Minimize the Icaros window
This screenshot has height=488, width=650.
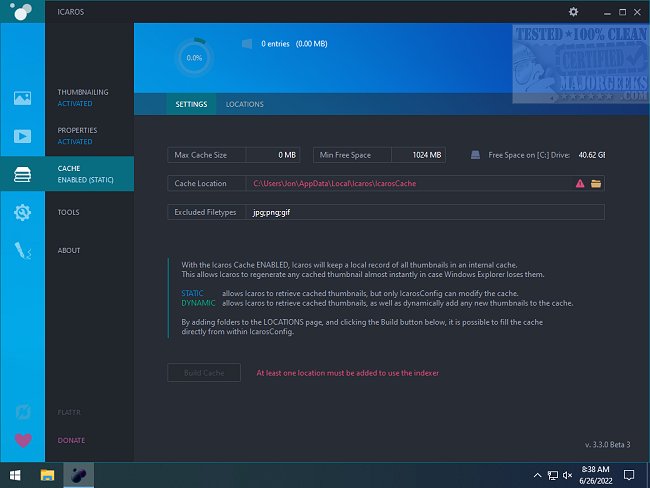(x=607, y=12)
